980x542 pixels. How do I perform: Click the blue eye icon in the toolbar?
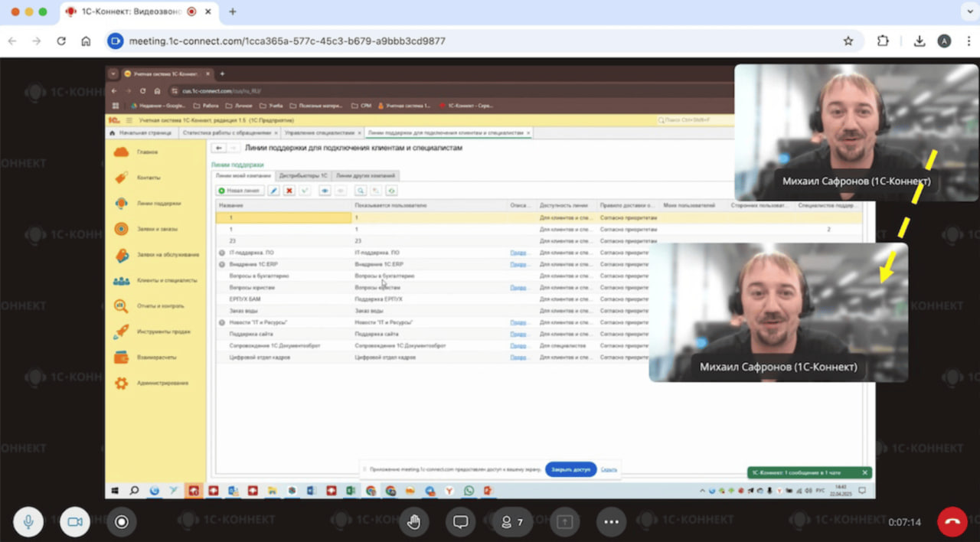pos(325,191)
